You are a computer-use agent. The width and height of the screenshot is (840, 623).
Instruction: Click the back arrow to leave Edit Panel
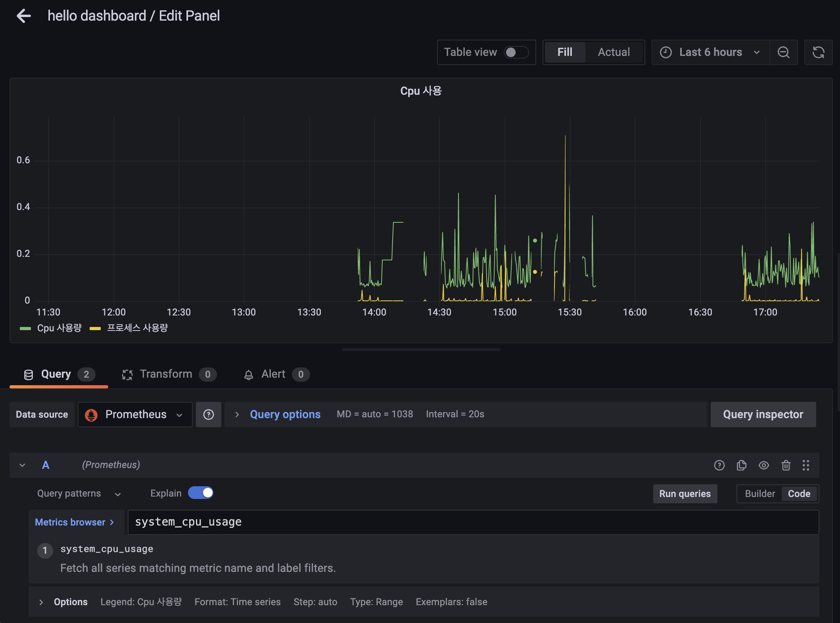(x=24, y=16)
